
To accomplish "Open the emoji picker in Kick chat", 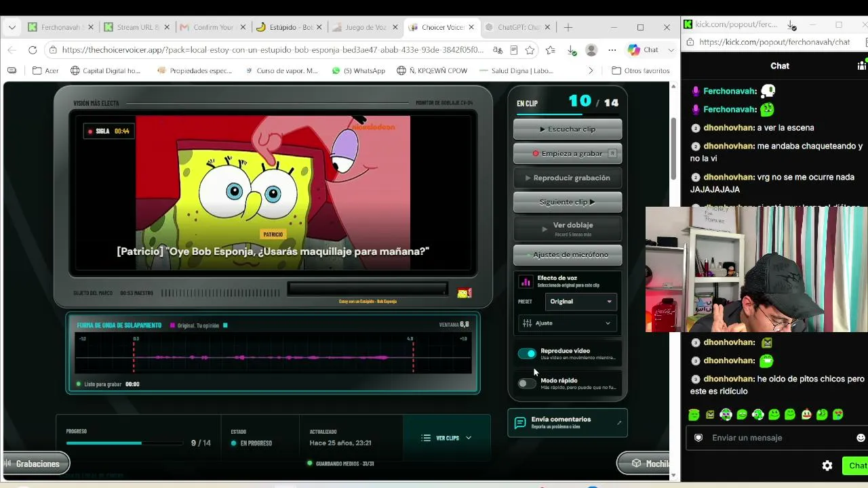I will coord(861,438).
